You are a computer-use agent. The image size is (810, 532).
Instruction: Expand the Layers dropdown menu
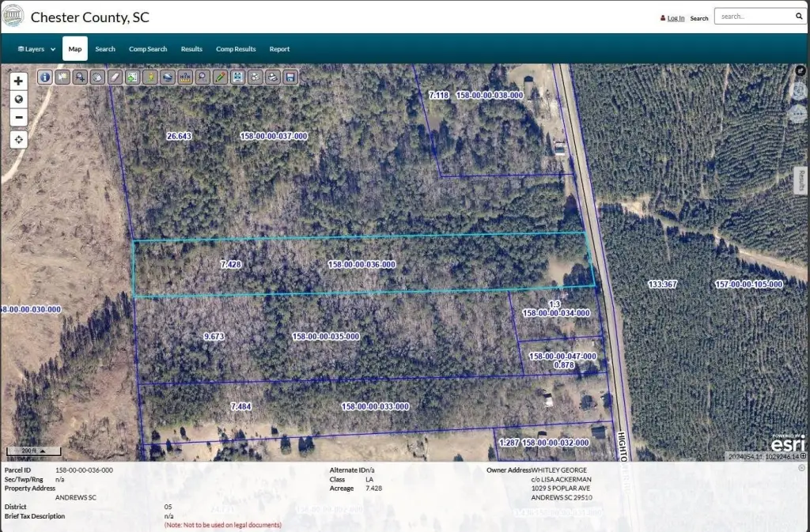(36, 49)
